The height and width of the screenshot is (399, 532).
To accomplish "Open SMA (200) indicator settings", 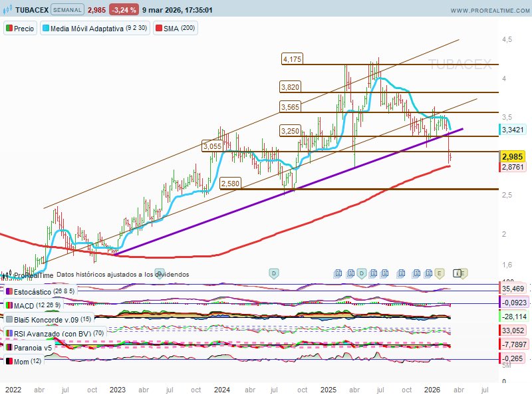I will (176, 29).
